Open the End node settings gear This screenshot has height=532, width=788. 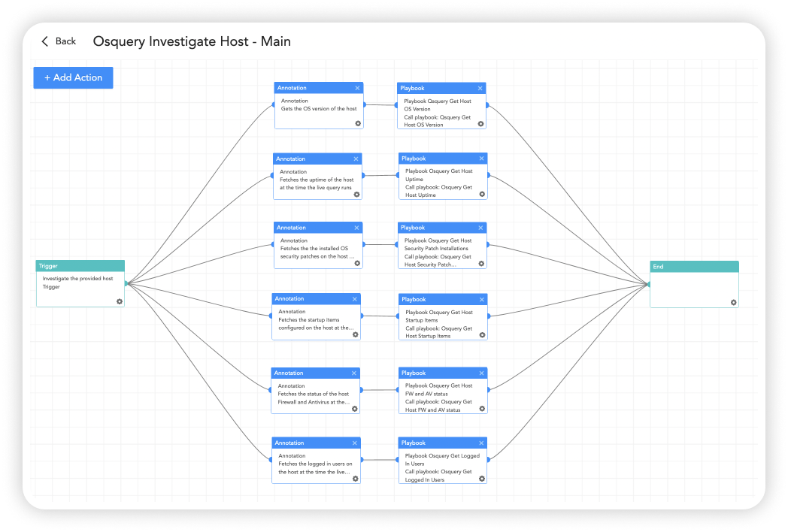pyautogui.click(x=733, y=302)
